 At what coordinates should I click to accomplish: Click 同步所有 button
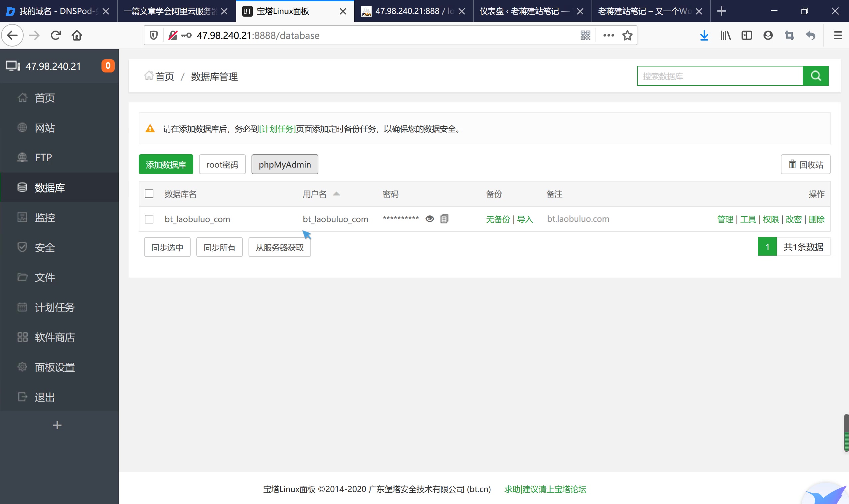pyautogui.click(x=220, y=247)
